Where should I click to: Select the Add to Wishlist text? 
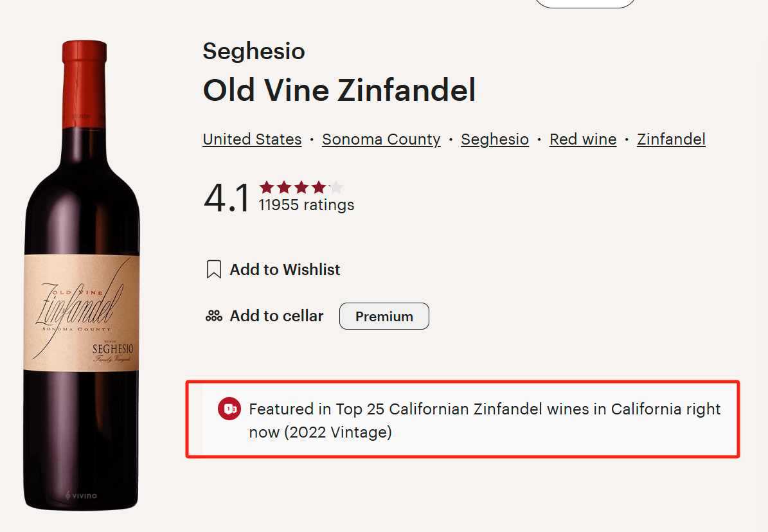[x=285, y=270]
